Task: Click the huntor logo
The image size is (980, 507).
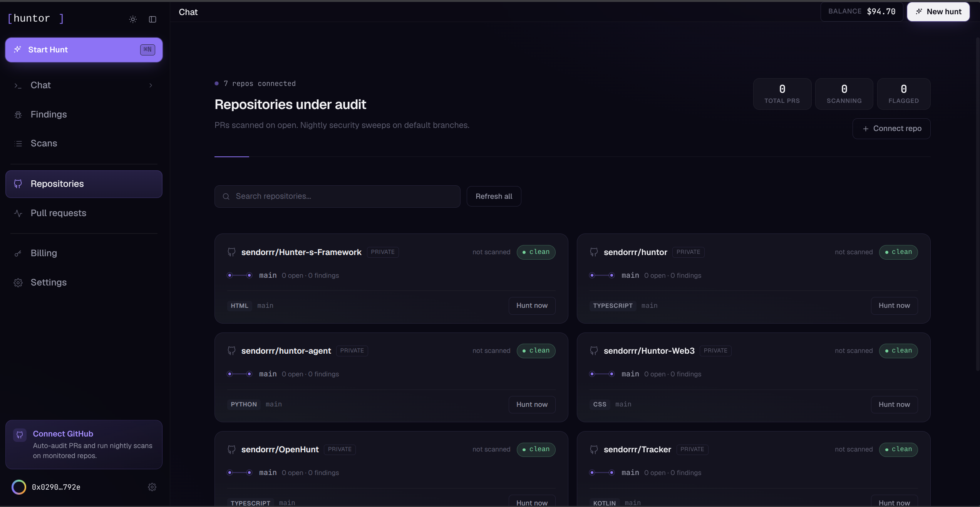Action: tap(35, 18)
